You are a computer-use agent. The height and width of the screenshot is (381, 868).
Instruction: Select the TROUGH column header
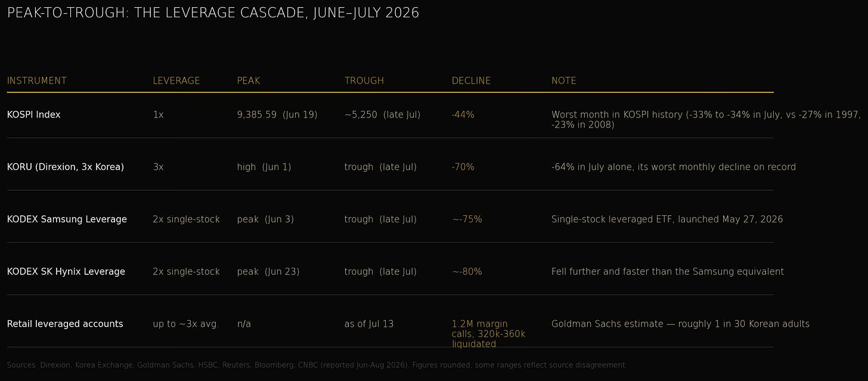(364, 80)
